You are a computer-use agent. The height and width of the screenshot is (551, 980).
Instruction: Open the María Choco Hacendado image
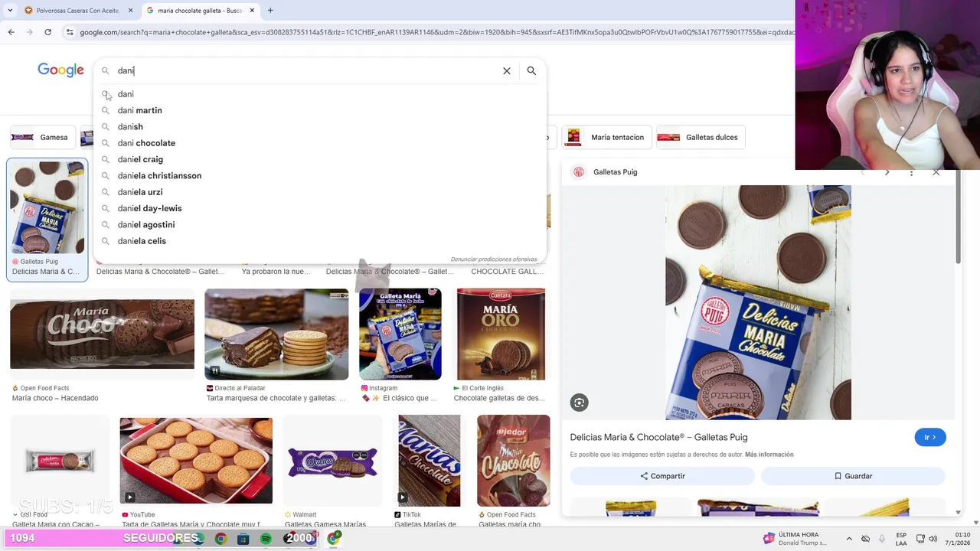click(x=102, y=334)
